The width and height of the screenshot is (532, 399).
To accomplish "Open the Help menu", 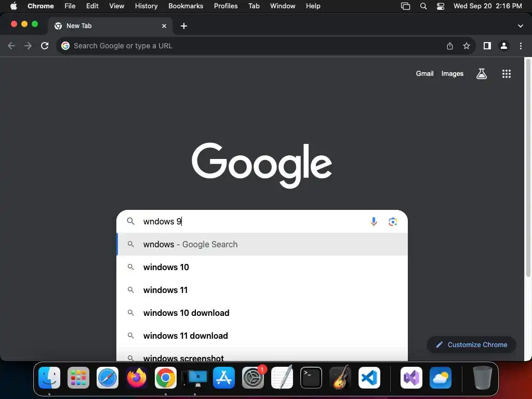I will [313, 6].
